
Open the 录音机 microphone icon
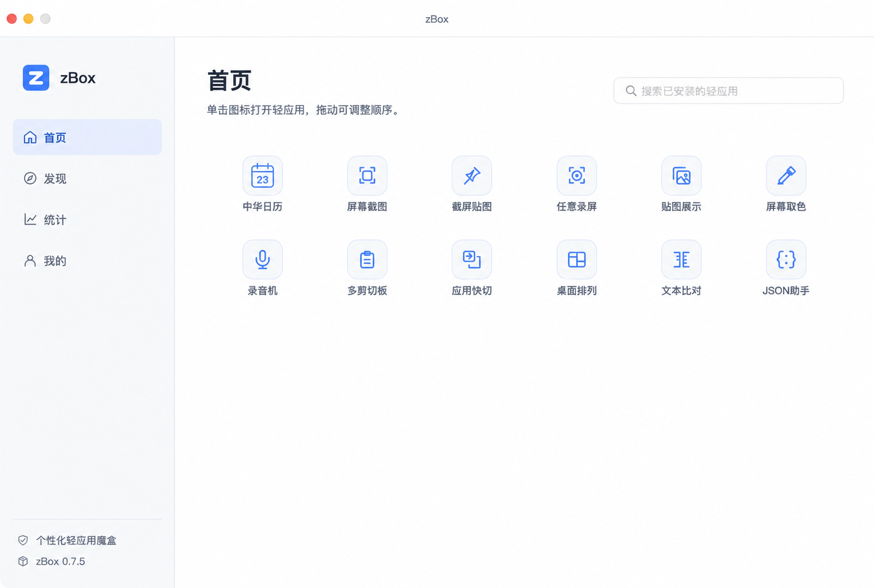262,259
